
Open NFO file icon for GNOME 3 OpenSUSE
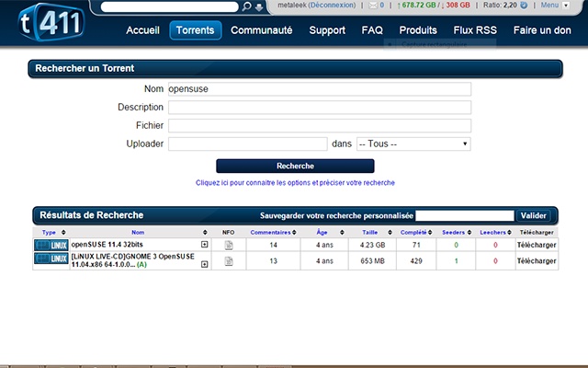(229, 261)
